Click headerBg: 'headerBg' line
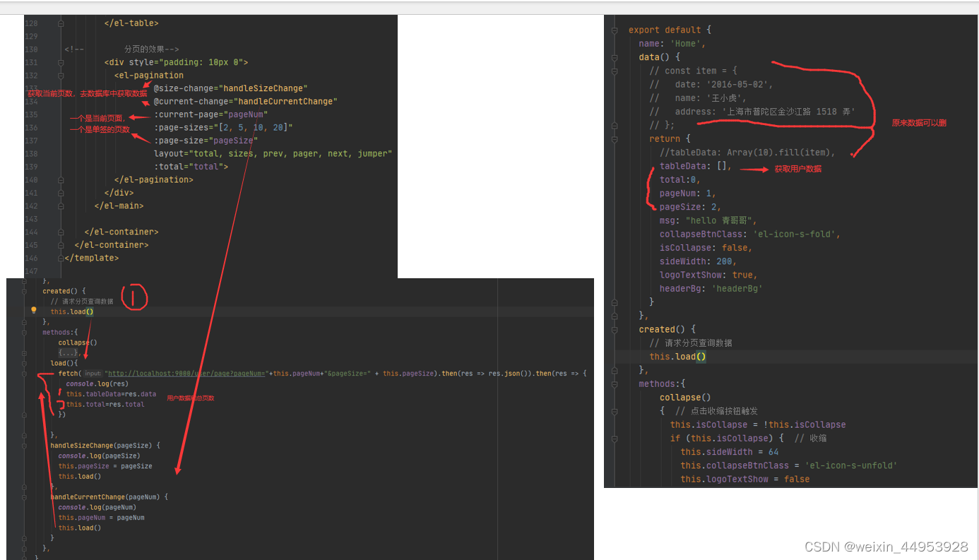The image size is (979, 560). pos(711,289)
